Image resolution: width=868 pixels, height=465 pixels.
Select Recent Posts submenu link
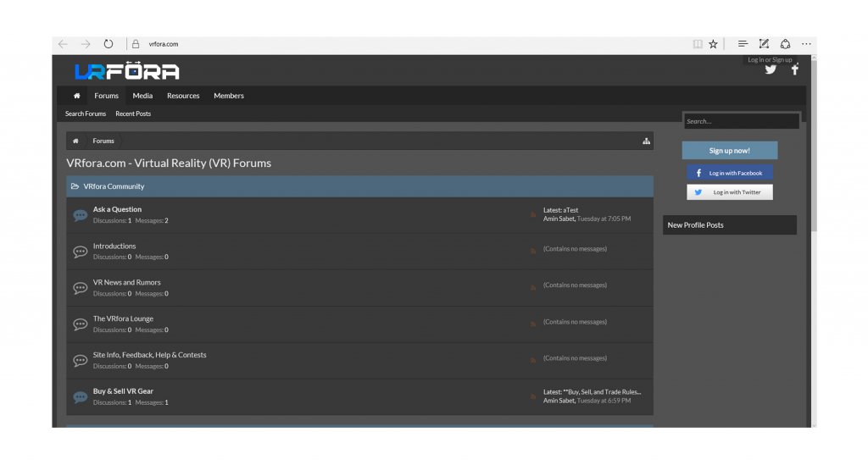[x=133, y=113]
